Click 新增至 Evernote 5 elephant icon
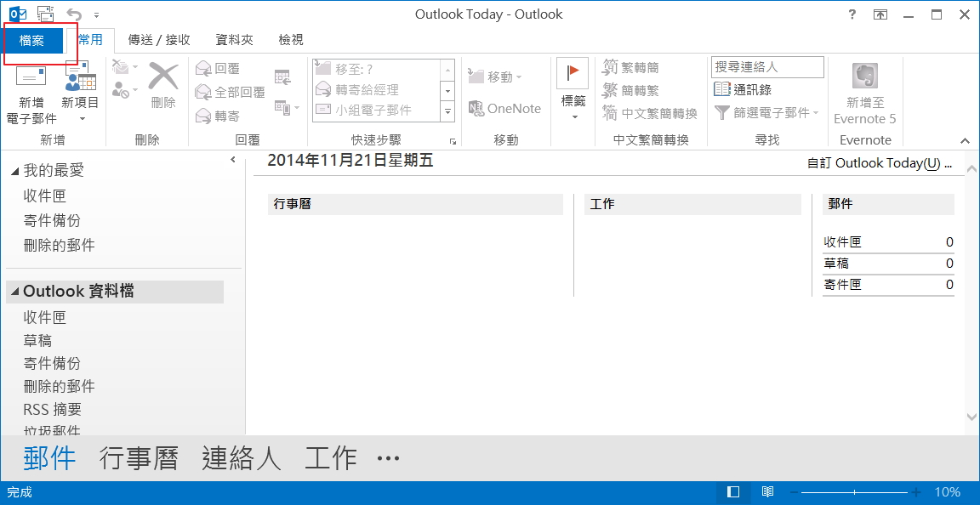The image size is (980, 505). pyautogui.click(x=865, y=76)
